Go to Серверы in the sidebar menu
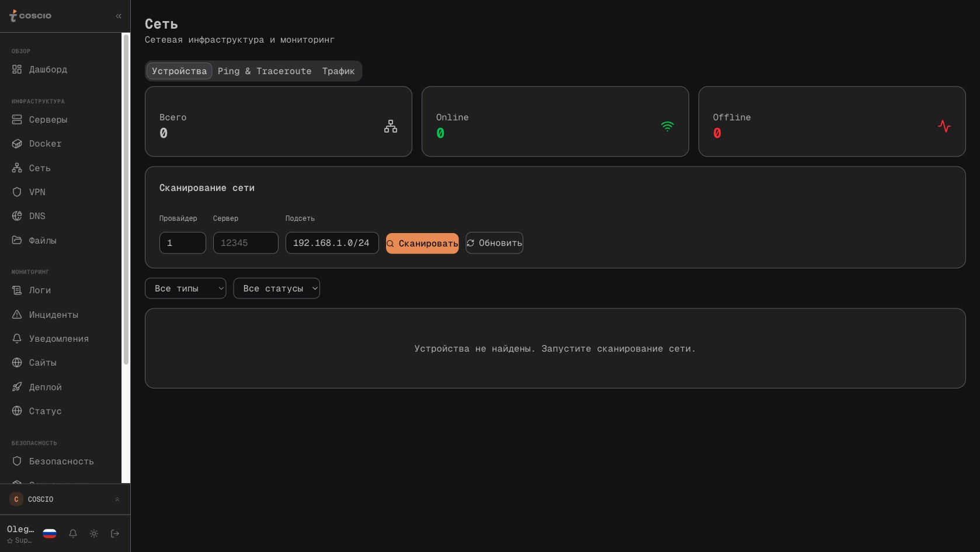Image resolution: width=980 pixels, height=552 pixels. tap(48, 120)
